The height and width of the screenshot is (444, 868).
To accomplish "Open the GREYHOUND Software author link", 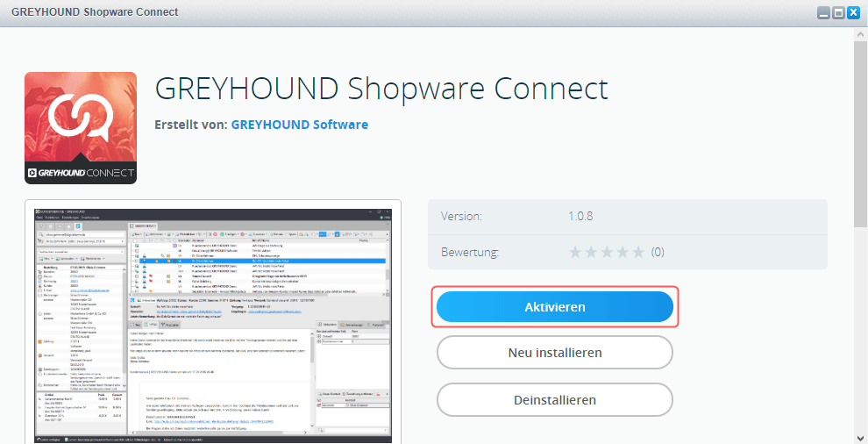I will coord(300,125).
